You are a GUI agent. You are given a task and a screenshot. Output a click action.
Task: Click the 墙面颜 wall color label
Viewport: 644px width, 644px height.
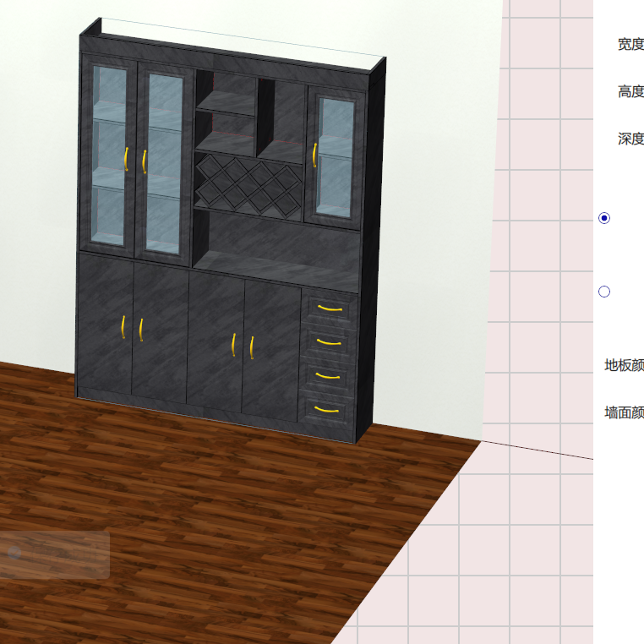pos(624,412)
